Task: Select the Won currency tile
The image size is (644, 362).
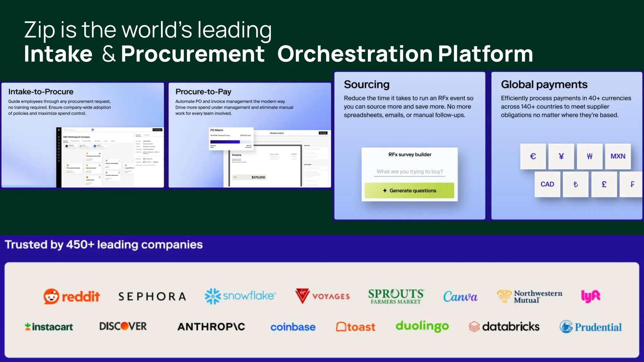Action: pyautogui.click(x=590, y=156)
